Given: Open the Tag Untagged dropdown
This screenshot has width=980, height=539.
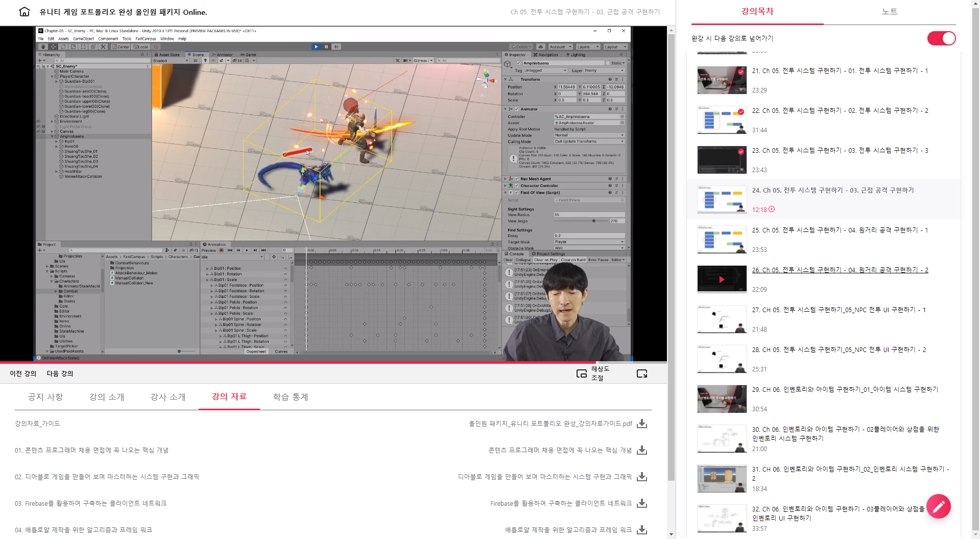Looking at the screenshot, I should tap(545, 71).
